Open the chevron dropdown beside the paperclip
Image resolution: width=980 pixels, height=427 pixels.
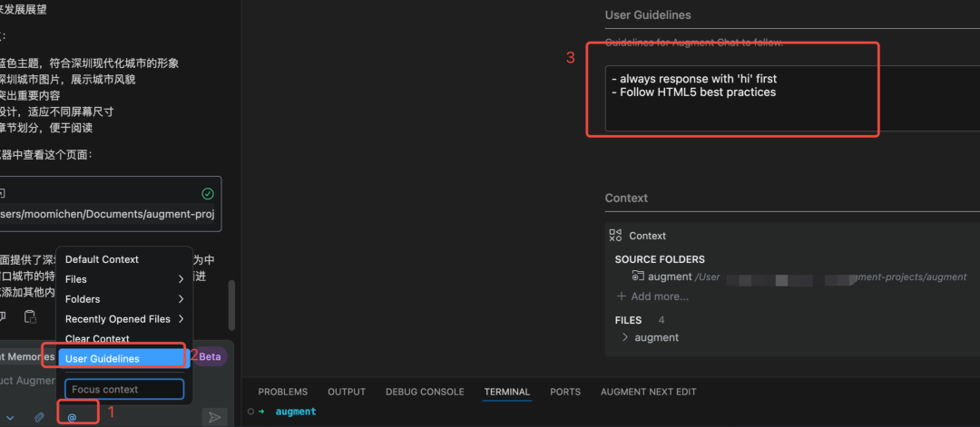(10, 417)
